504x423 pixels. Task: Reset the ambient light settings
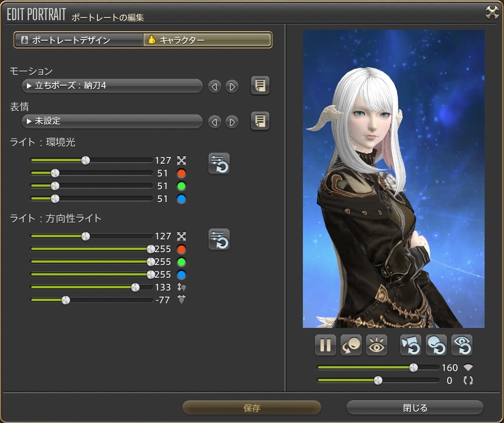(219, 163)
